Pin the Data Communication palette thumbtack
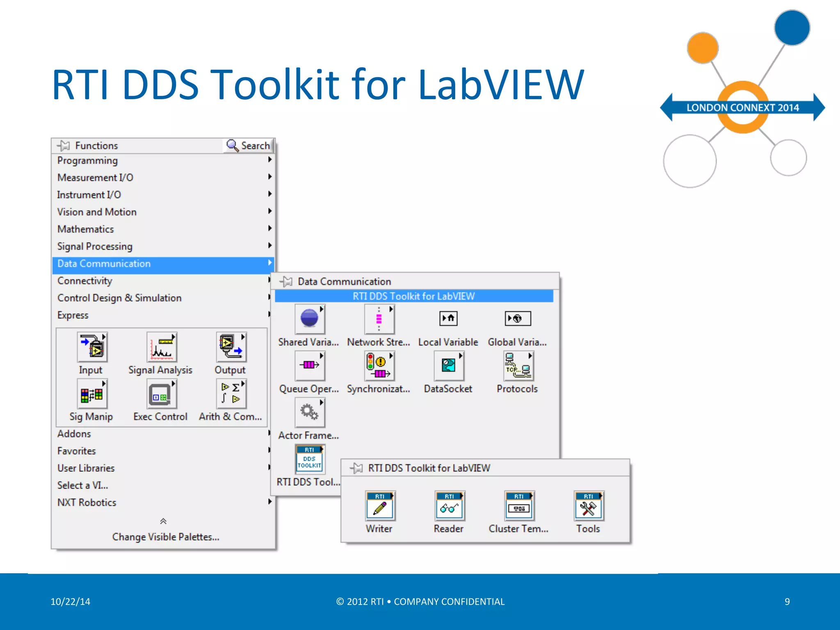This screenshot has height=630, width=840. click(286, 281)
